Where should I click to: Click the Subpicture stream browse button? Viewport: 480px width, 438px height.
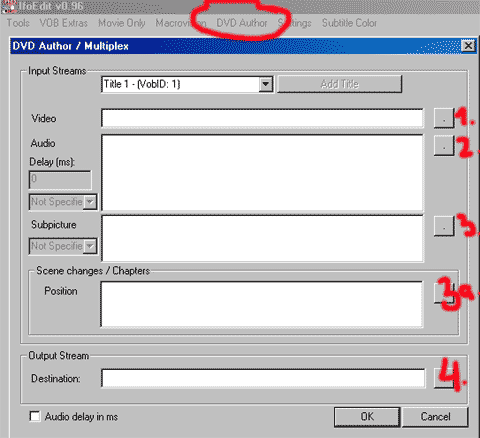(444, 226)
